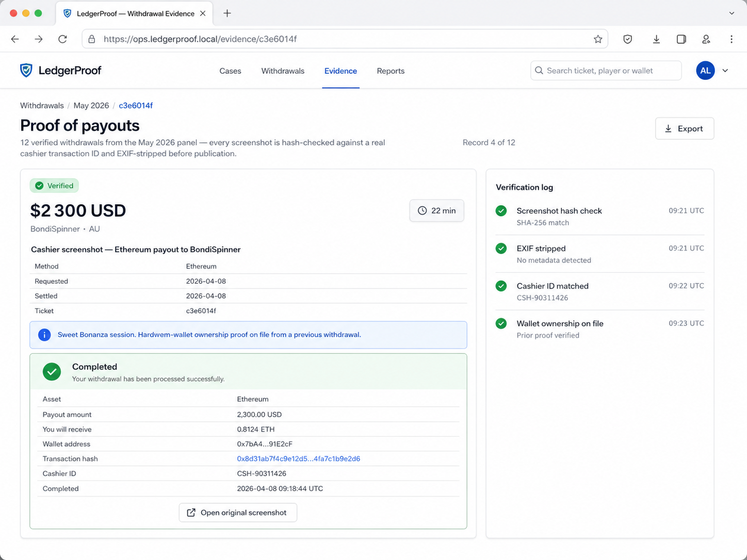Click the 0.8124 ETH receive value

255,429
